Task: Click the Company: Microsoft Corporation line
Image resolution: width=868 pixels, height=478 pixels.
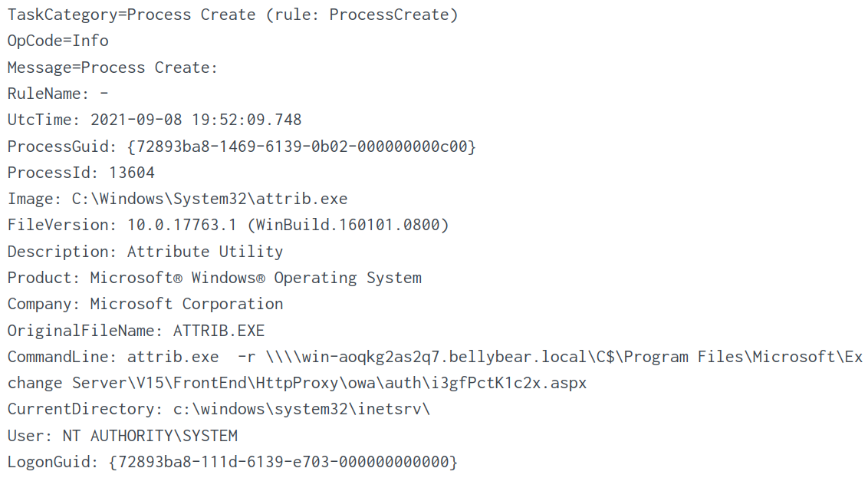Action: 146,304
